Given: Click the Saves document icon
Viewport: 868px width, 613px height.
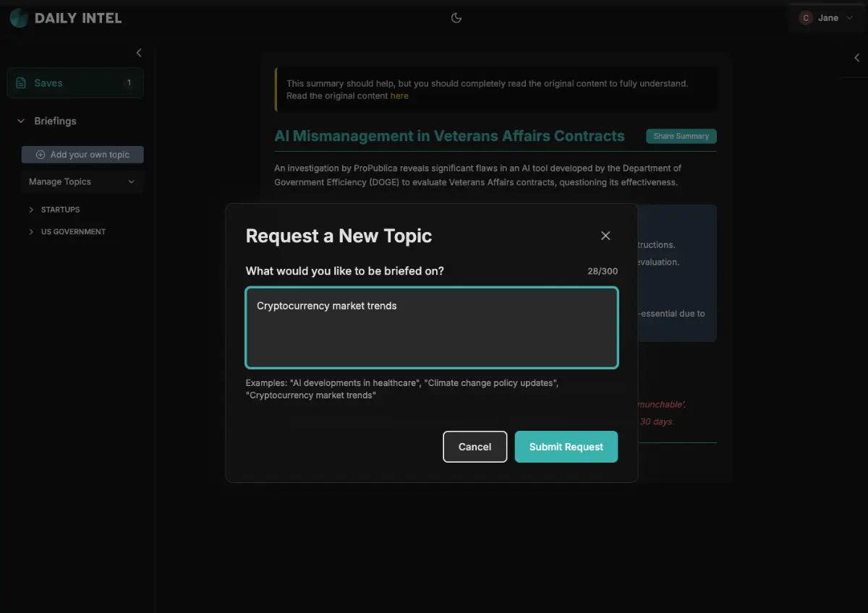Looking at the screenshot, I should [21, 83].
